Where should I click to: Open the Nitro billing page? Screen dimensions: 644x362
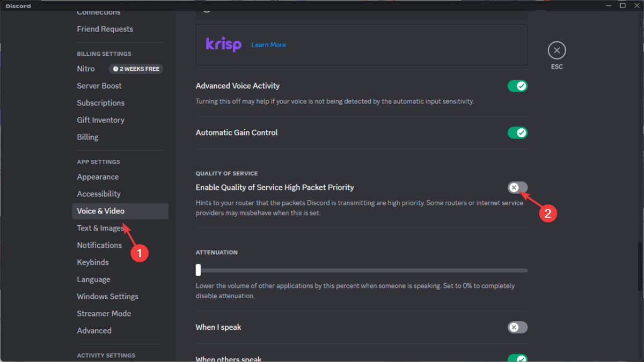coord(86,69)
